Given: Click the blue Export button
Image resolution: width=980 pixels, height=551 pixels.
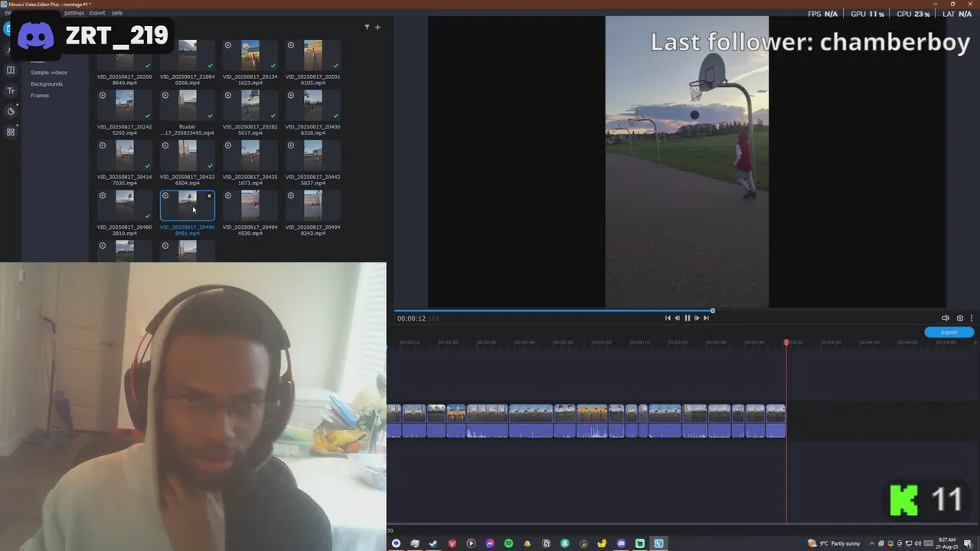Looking at the screenshot, I should coord(949,332).
